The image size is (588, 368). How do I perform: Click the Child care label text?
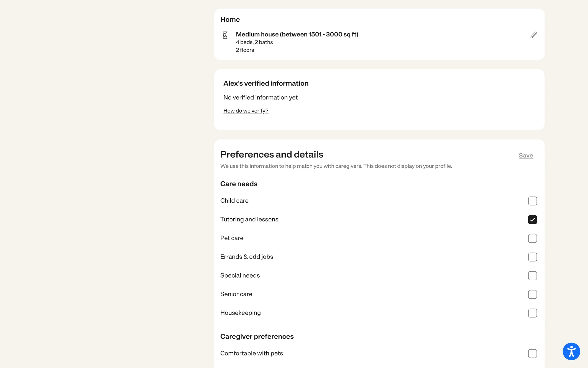coord(234,201)
